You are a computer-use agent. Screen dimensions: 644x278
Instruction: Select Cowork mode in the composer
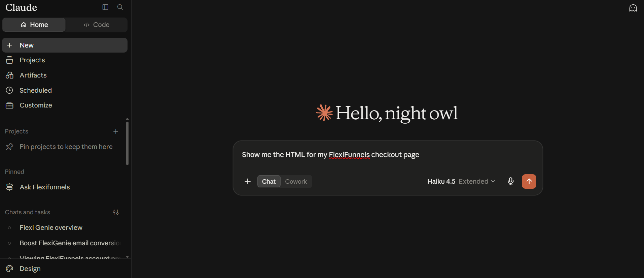coord(296,182)
